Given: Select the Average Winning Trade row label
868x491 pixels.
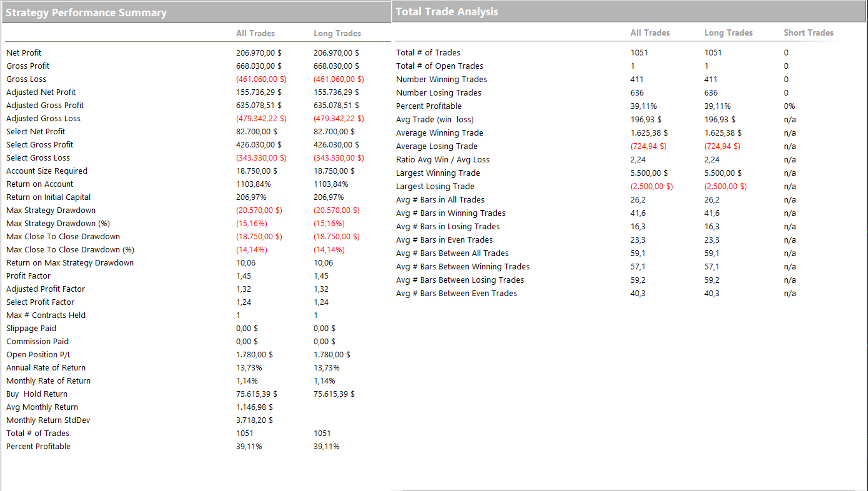Looking at the screenshot, I should (439, 133).
